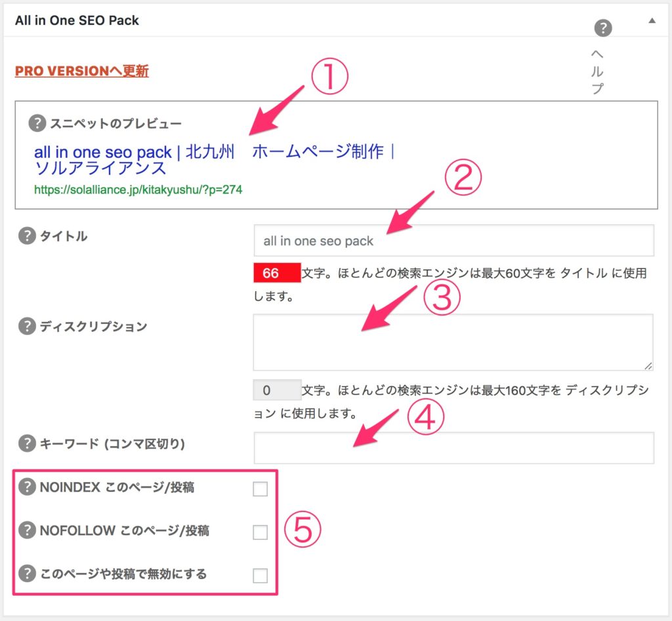Viewport: 672px width, 621px height.
Task: Check the このページや投稿で無効にする box
Action: click(261, 575)
